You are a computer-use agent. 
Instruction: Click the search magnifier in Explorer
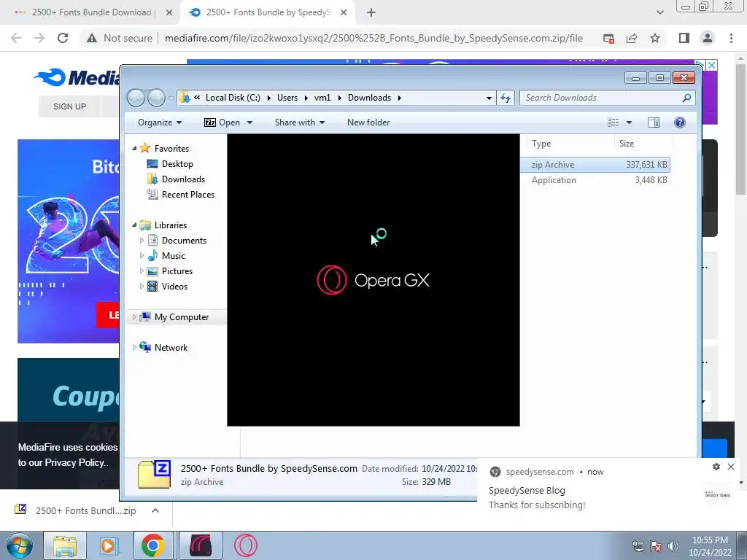(686, 98)
